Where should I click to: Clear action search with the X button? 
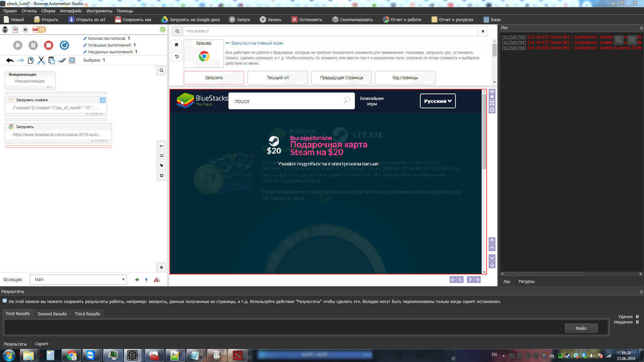pos(483,31)
